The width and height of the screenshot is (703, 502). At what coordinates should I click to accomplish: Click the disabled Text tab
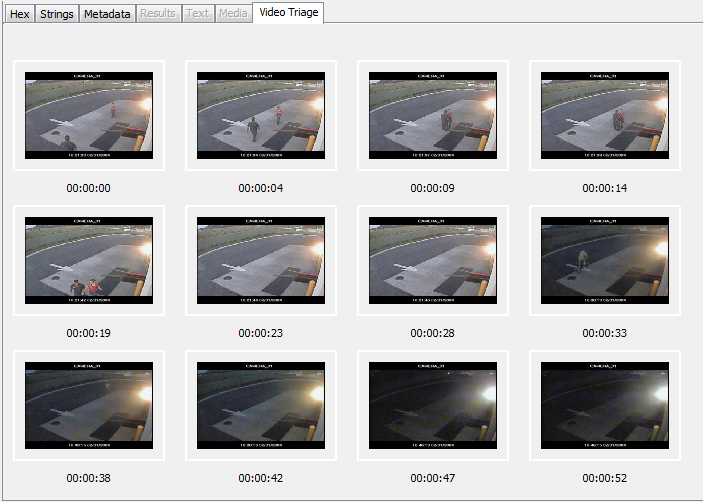(198, 14)
